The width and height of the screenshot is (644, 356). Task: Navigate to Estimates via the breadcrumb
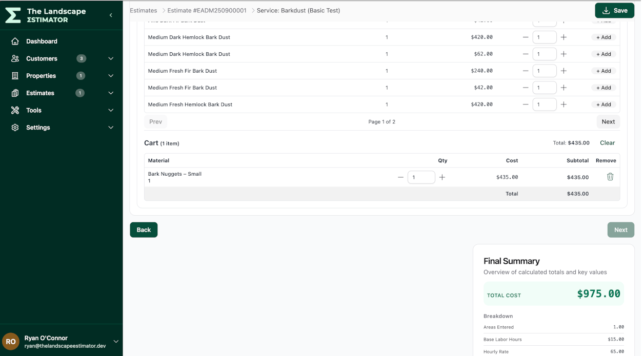[x=143, y=10]
